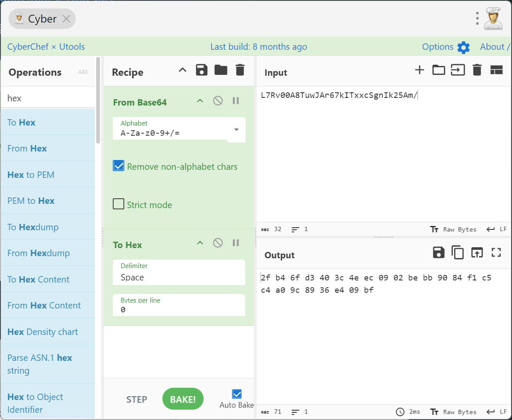The image size is (512, 420).
Task: Toggle Remove non-alphabet chars checkbox
Action: 118,166
